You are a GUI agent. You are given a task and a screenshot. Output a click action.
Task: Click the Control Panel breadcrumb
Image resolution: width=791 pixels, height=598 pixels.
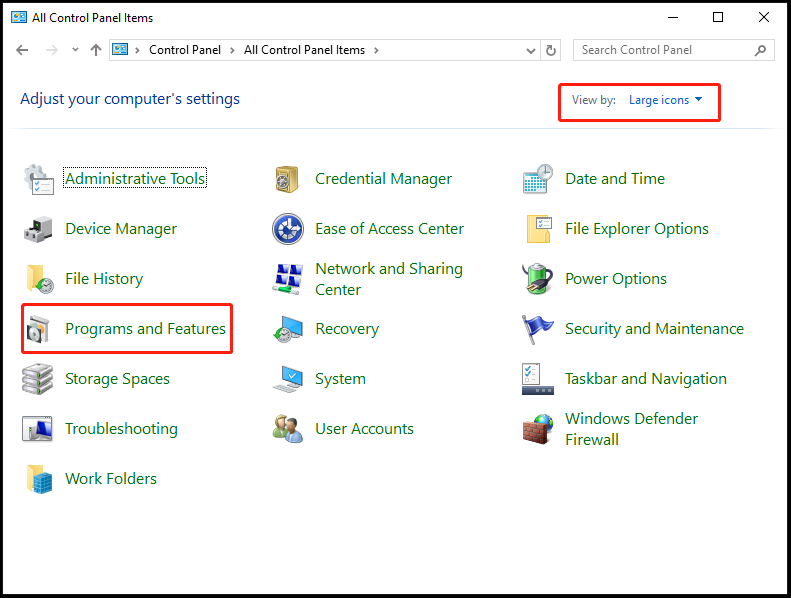185,50
